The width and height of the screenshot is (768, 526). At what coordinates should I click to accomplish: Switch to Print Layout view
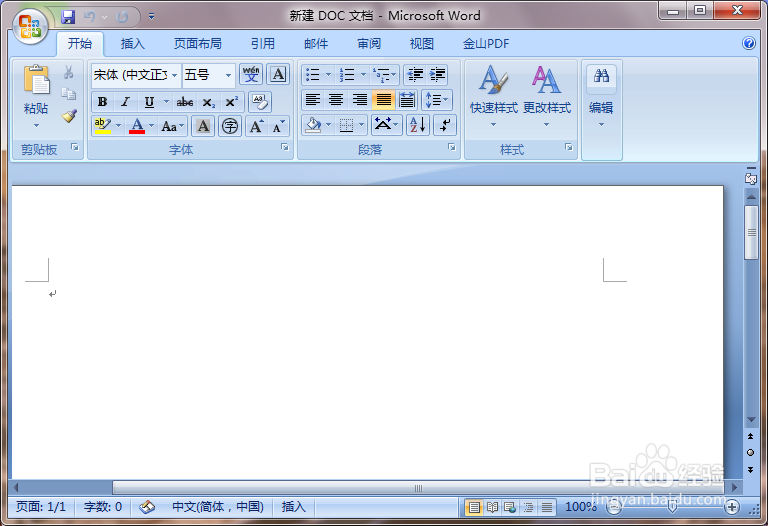(474, 507)
